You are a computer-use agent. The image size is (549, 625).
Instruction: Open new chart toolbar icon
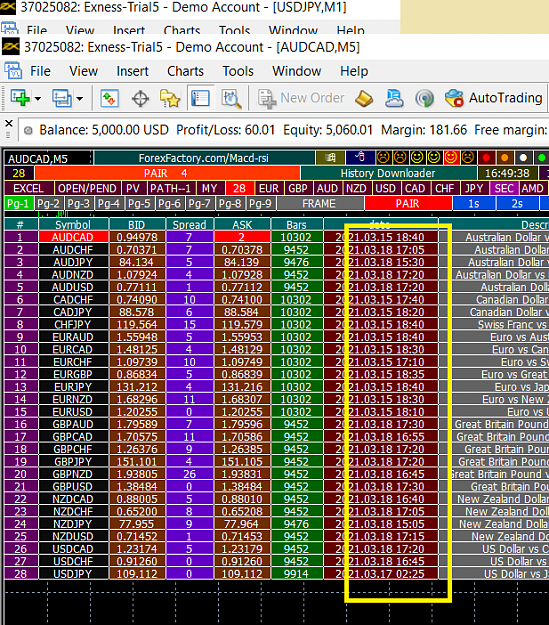pyautogui.click(x=20, y=98)
